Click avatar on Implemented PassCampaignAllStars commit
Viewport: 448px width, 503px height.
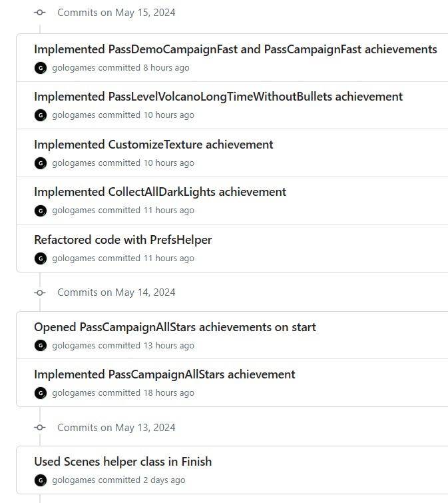click(x=41, y=393)
